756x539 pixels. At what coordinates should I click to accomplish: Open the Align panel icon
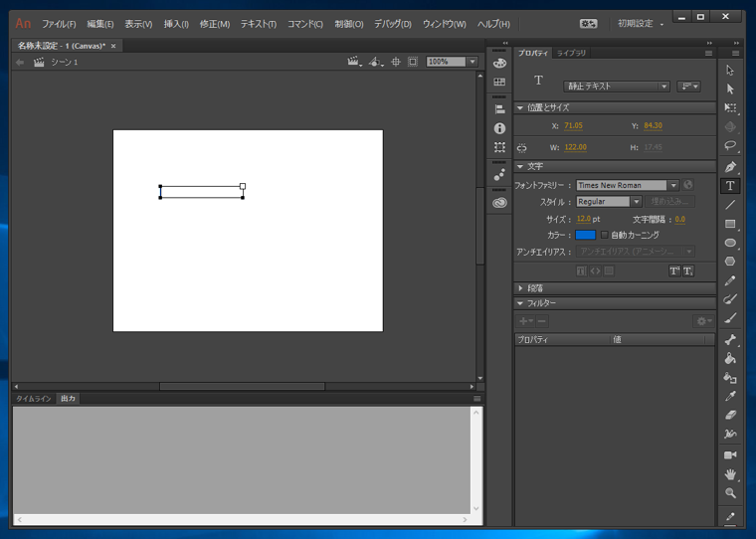click(499, 109)
